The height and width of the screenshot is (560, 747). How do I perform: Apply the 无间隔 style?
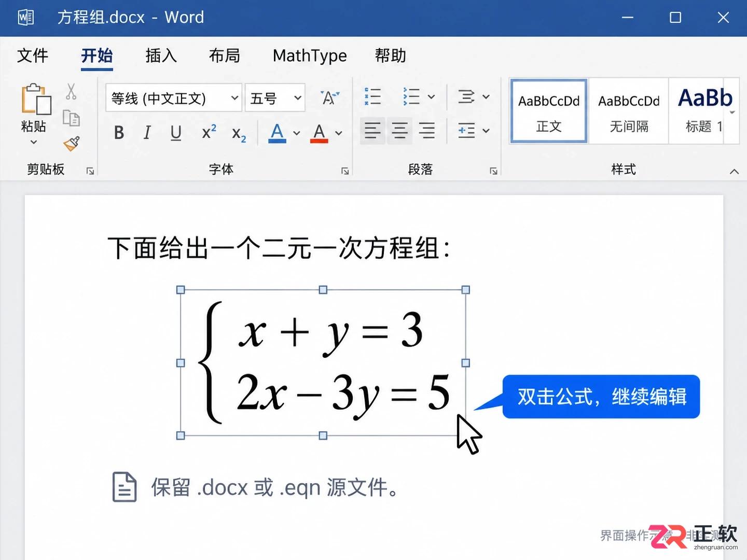(x=629, y=111)
